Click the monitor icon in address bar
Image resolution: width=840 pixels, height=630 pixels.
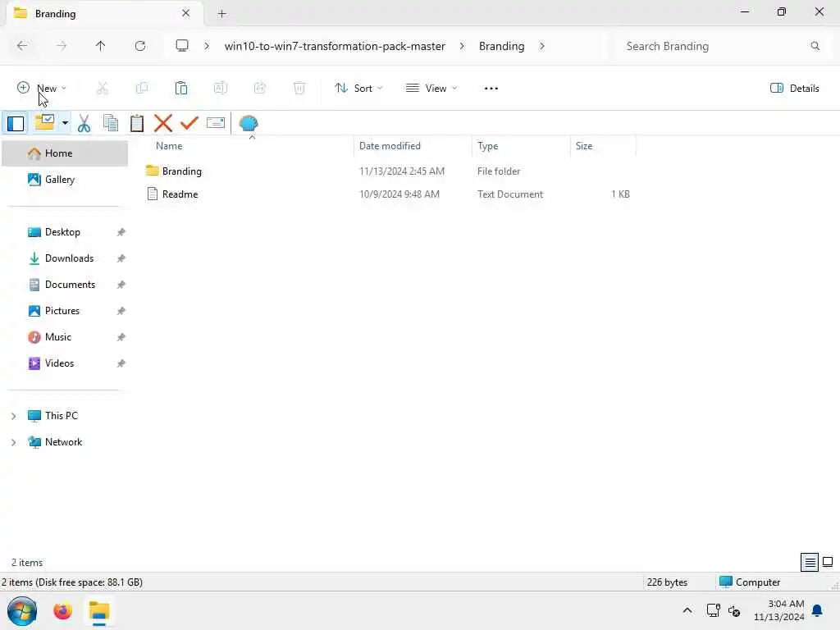click(182, 46)
